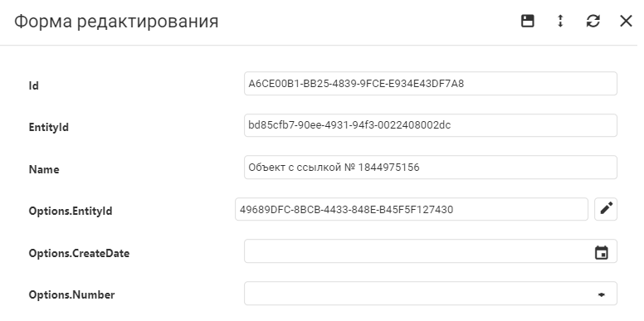
Task: Click the "EntityId" field label
Action: pyautogui.click(x=48, y=127)
